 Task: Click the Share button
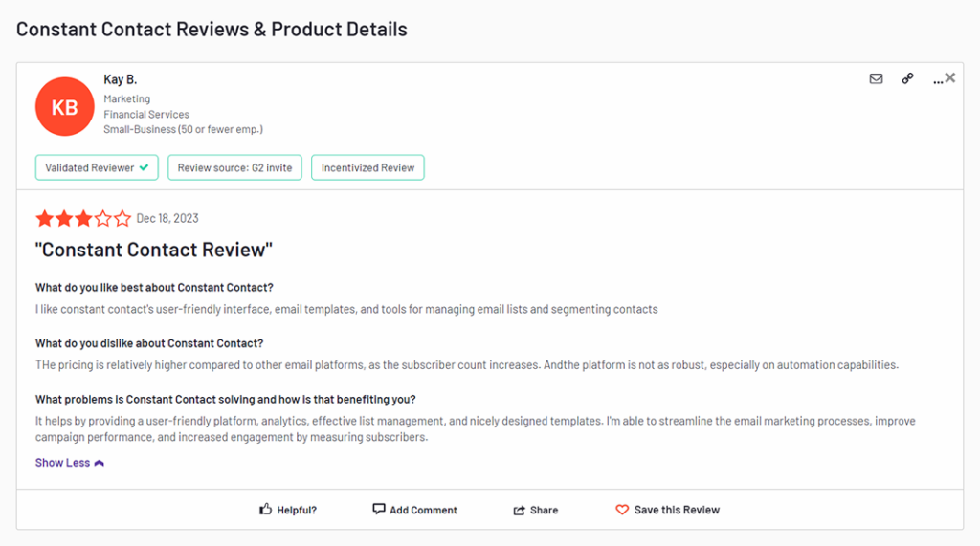(536, 510)
